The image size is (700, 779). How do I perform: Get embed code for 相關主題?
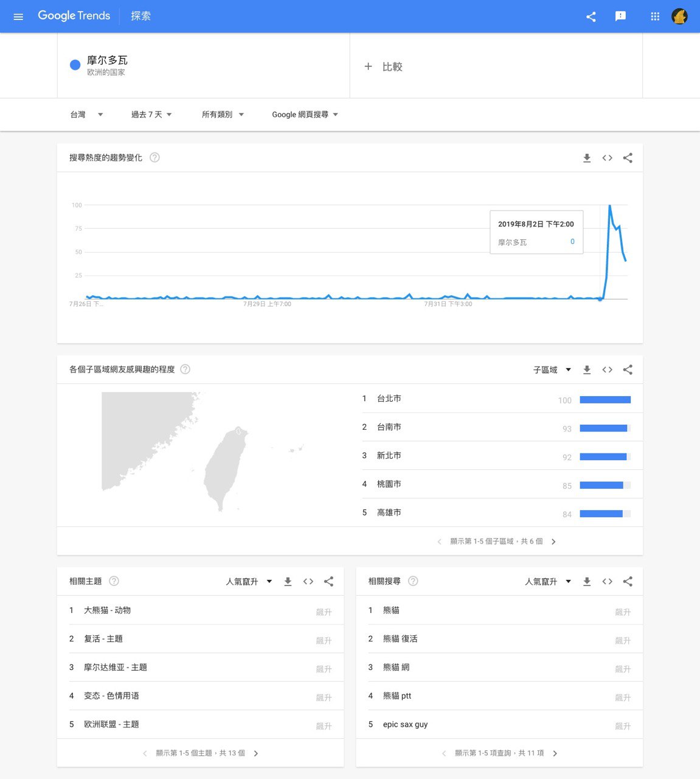(x=308, y=582)
